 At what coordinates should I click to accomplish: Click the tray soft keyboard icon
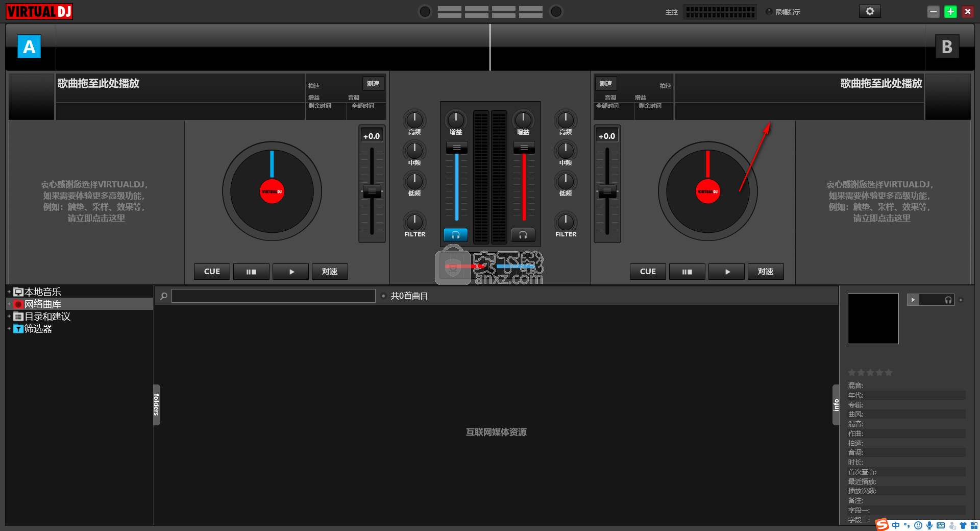tap(941, 525)
